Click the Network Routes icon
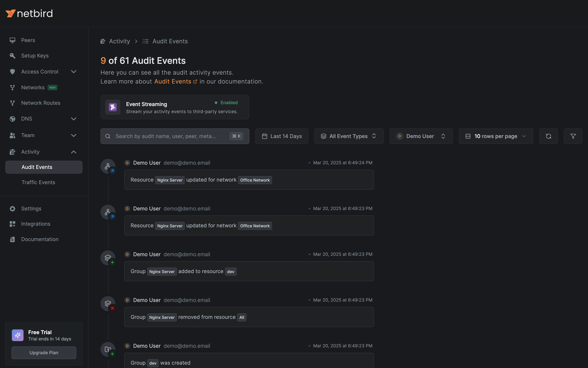This screenshot has width=588, height=368. (x=12, y=103)
